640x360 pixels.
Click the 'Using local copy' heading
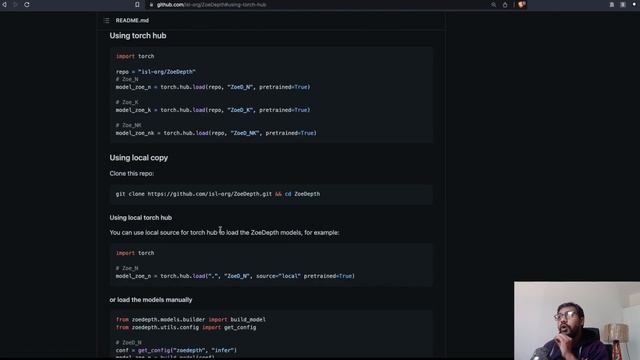tap(138, 158)
